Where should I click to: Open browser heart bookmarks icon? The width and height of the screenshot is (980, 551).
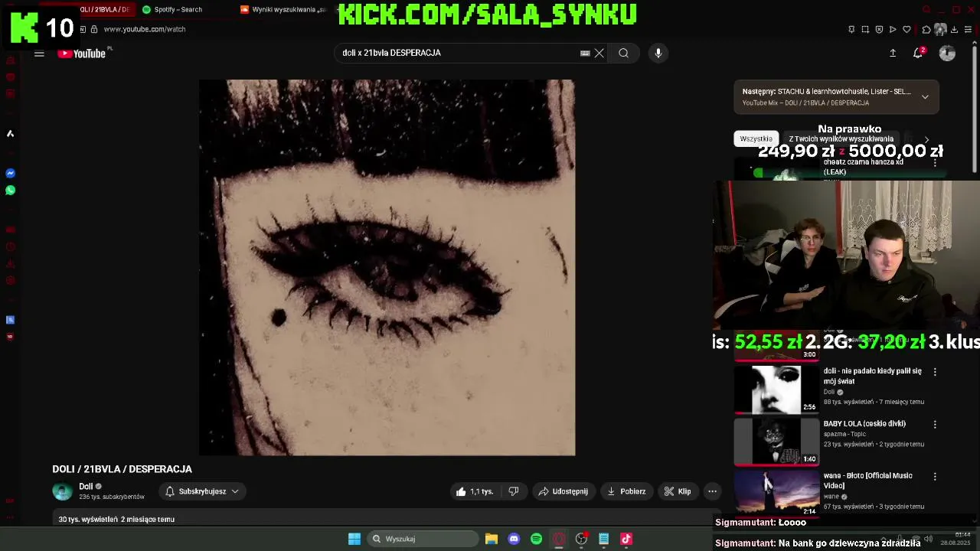pos(906,29)
